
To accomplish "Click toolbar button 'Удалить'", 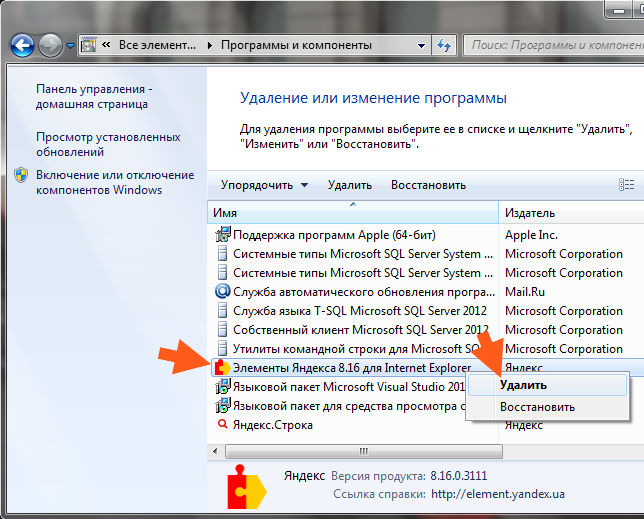I will coord(350,185).
